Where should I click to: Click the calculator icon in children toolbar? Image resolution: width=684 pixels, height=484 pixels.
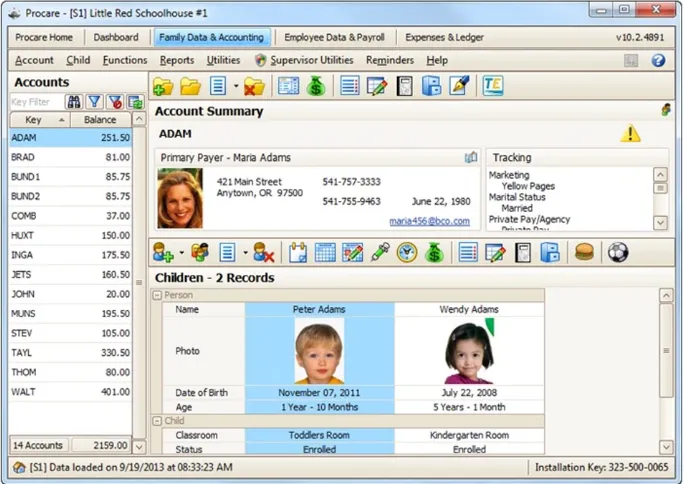pos(523,253)
